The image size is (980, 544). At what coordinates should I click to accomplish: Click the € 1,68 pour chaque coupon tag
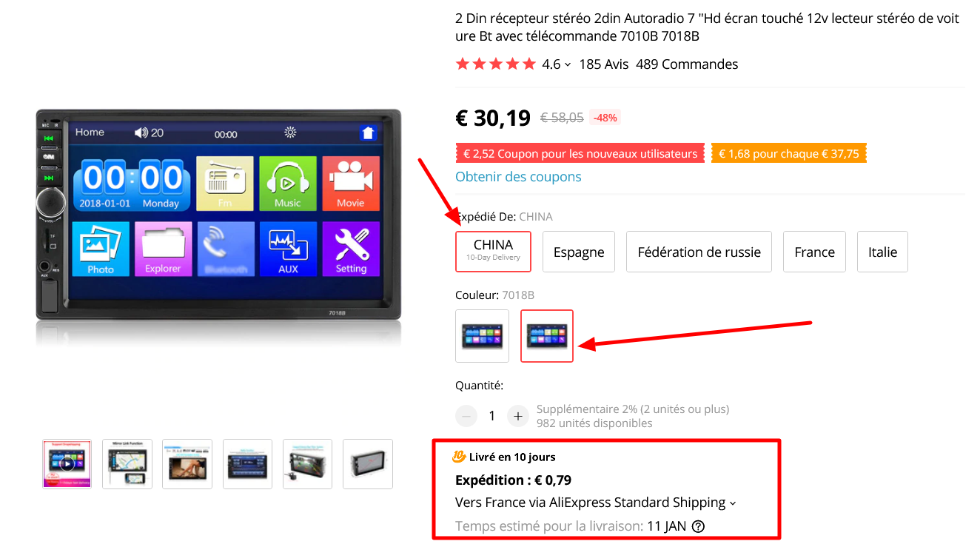click(x=789, y=154)
